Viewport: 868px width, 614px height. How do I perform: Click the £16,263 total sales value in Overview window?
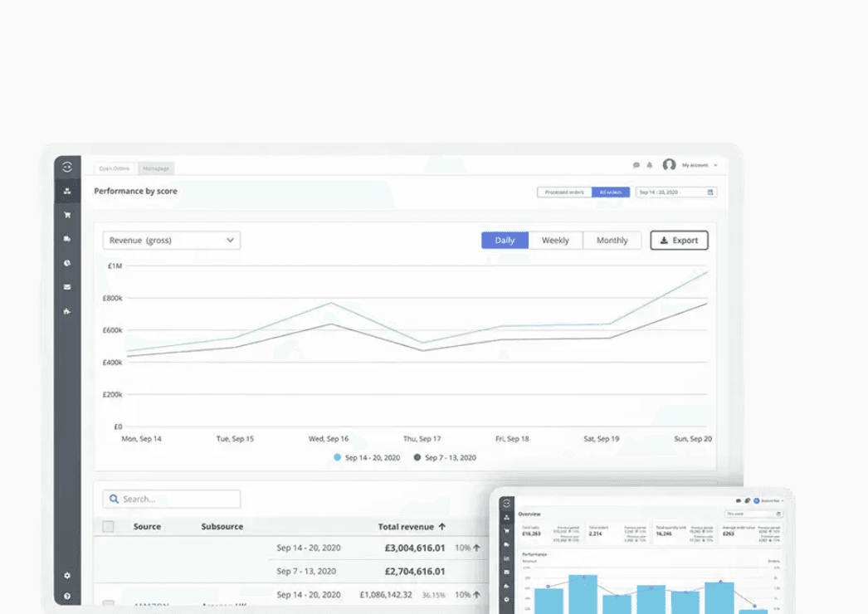pyautogui.click(x=531, y=534)
